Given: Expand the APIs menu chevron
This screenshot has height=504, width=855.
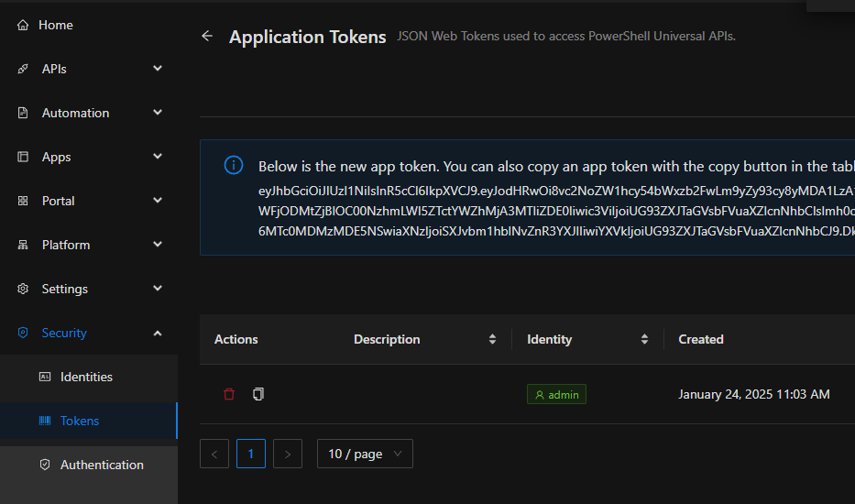Looking at the screenshot, I should [158, 69].
